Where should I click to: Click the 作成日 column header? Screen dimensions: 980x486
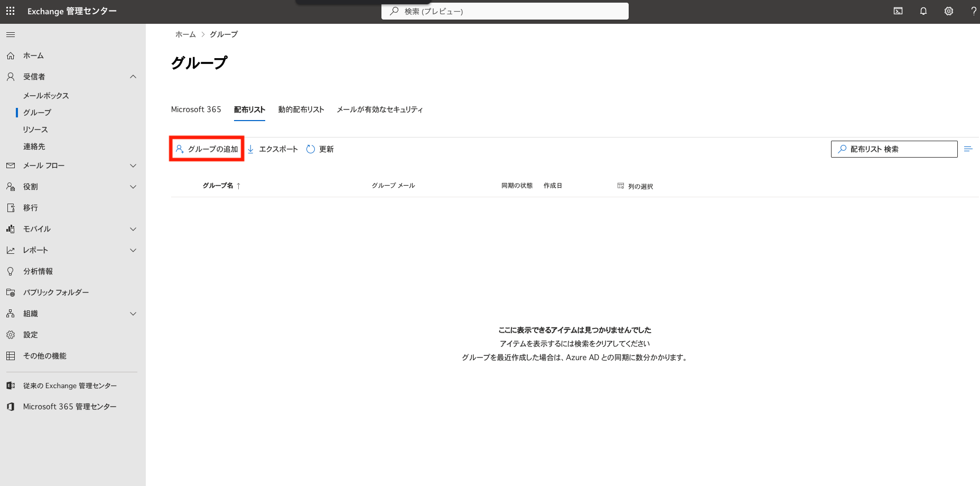click(553, 186)
